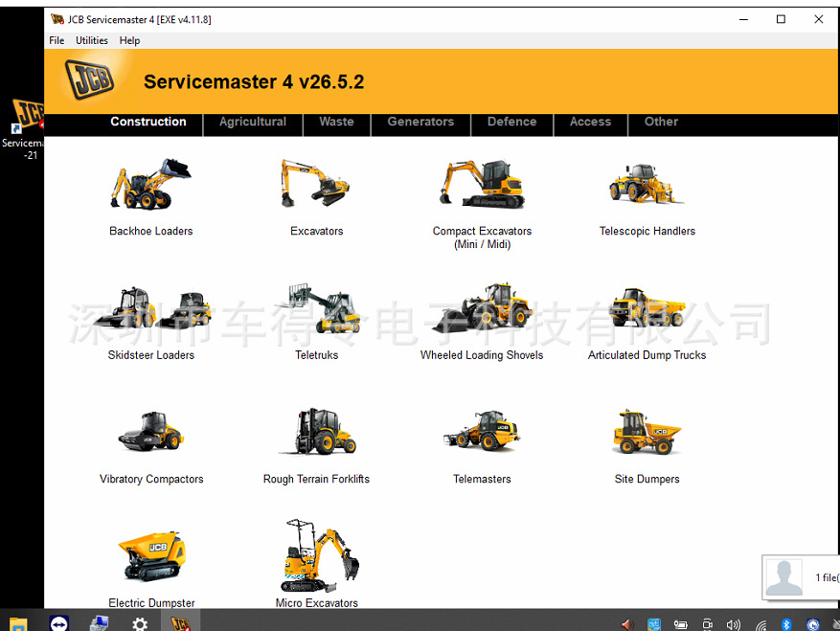The width and height of the screenshot is (840, 631).
Task: Select the Micro Excavators icon
Action: click(x=319, y=555)
